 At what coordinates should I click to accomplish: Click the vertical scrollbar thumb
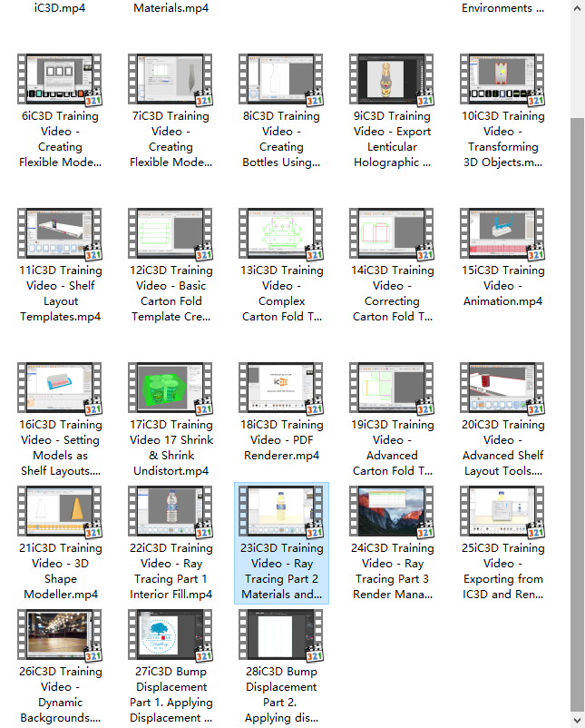point(578,408)
